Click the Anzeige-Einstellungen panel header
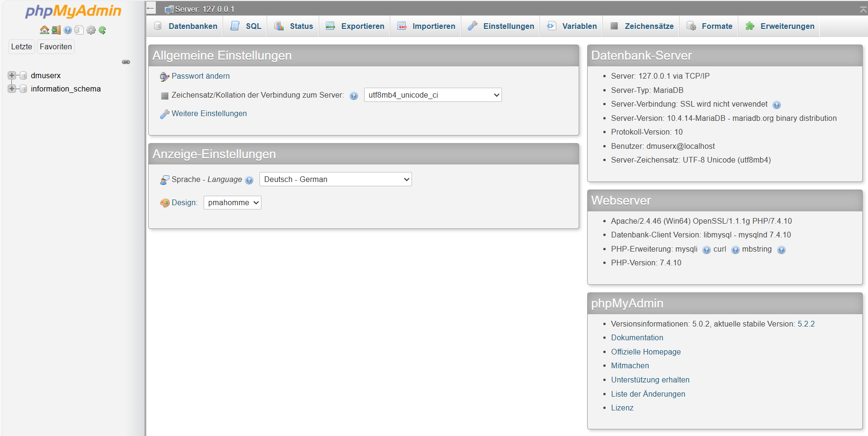This screenshot has width=868, height=436. 364,154
